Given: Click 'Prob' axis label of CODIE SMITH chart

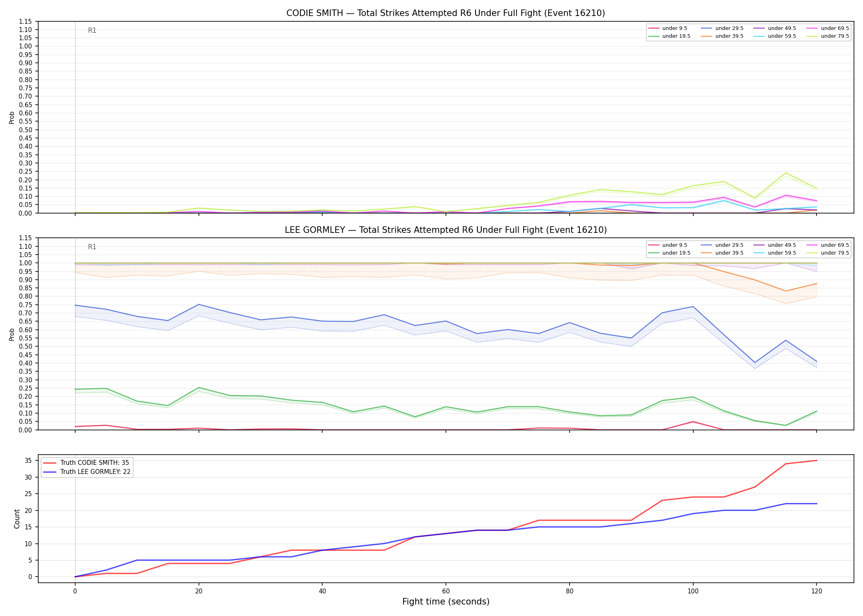Looking at the screenshot, I should click(x=12, y=117).
